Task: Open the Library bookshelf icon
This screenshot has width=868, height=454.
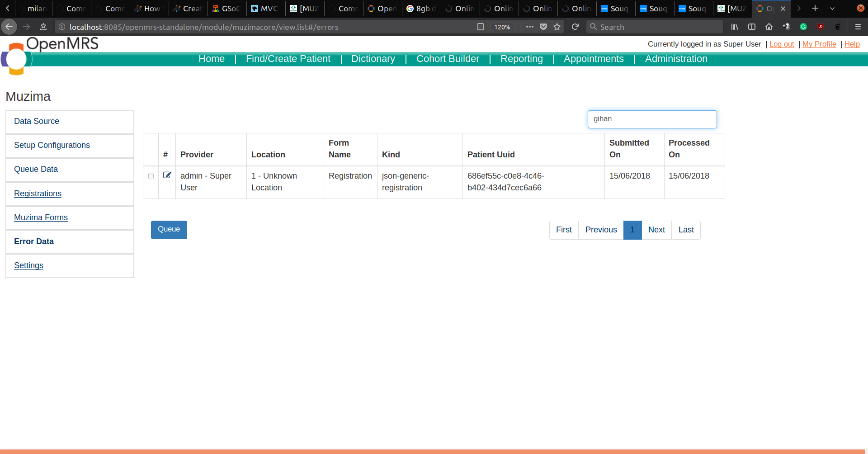Action: click(x=735, y=27)
